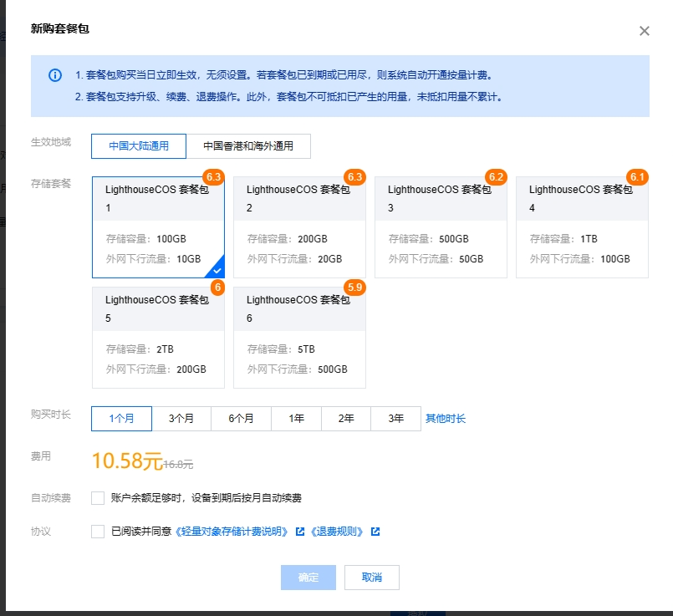The width and height of the screenshot is (673, 616).
Task: Click the 10.58元 price text
Action: 127,461
